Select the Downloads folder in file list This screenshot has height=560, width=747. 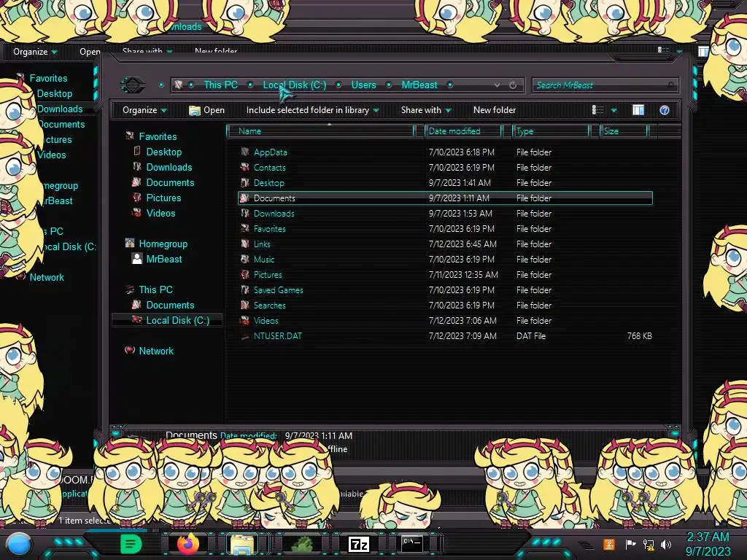tap(445, 214)
